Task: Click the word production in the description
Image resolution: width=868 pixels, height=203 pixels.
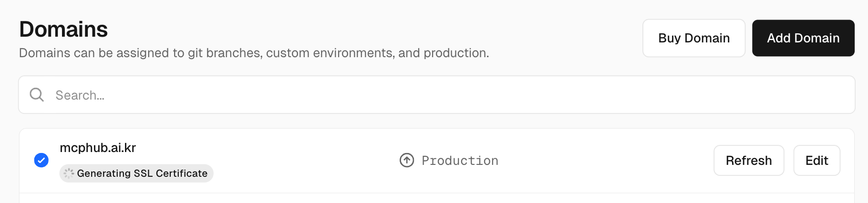Action: click(x=455, y=53)
